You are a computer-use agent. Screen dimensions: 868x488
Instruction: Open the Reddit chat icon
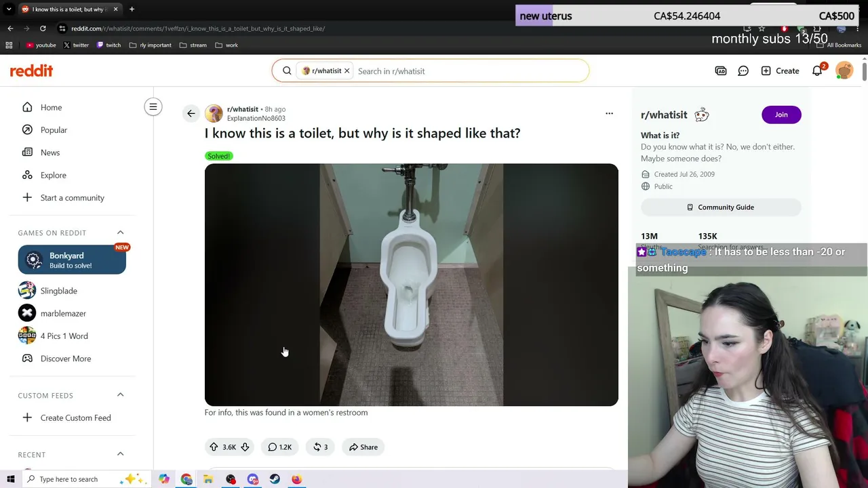tap(743, 70)
